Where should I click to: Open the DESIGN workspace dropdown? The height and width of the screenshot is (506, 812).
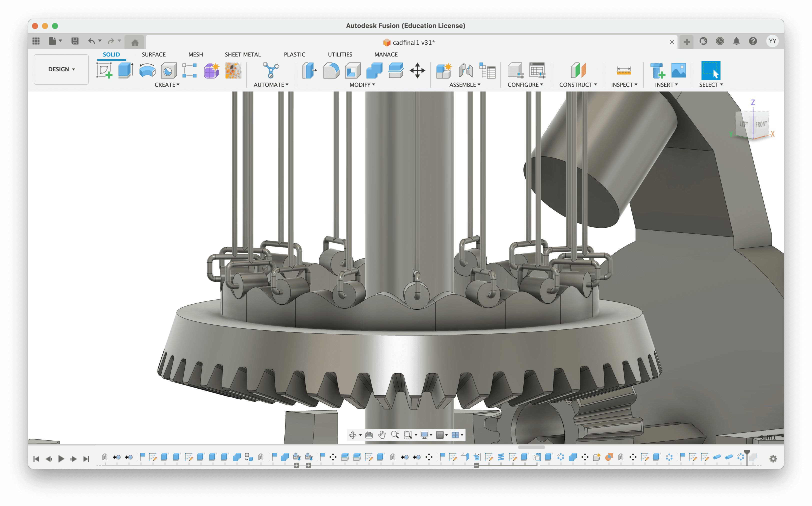click(61, 69)
